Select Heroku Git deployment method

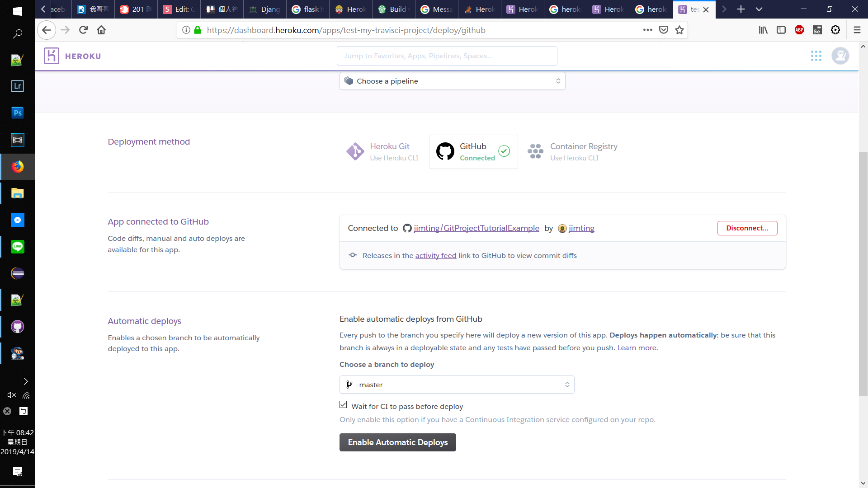click(382, 152)
